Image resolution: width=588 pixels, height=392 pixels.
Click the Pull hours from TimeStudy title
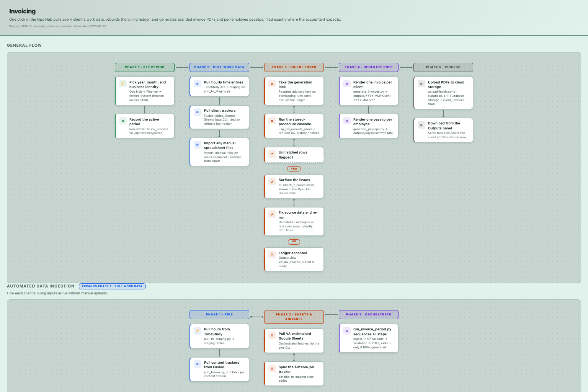pyautogui.click(x=217, y=332)
